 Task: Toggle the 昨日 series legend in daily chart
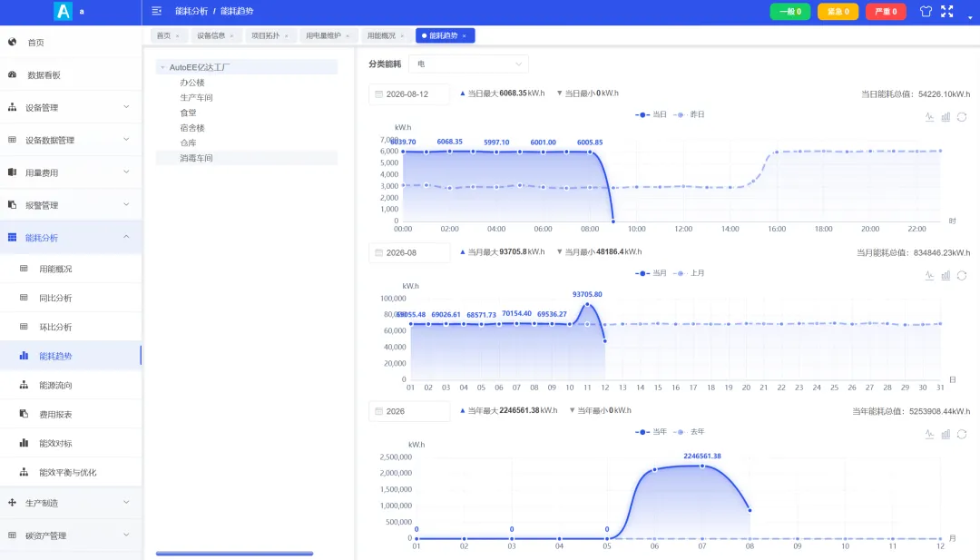[689, 114]
